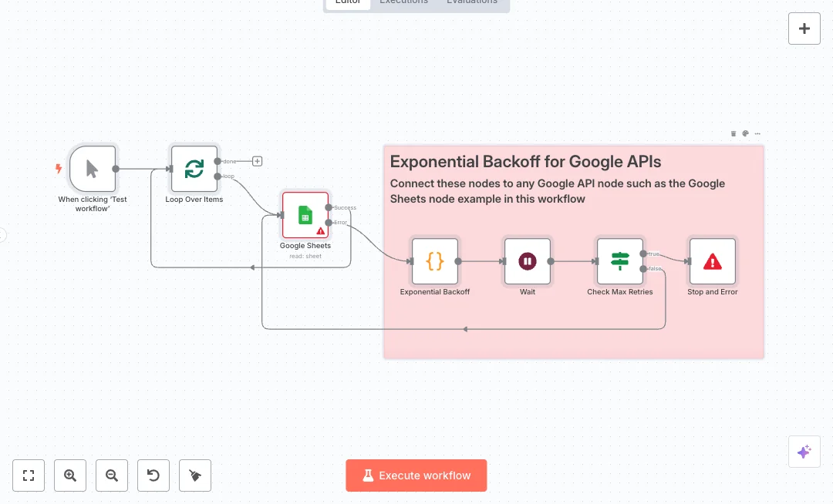Viewport: 833px width, 504px height.
Task: Switch to the Executions tab
Action: [403, 2]
